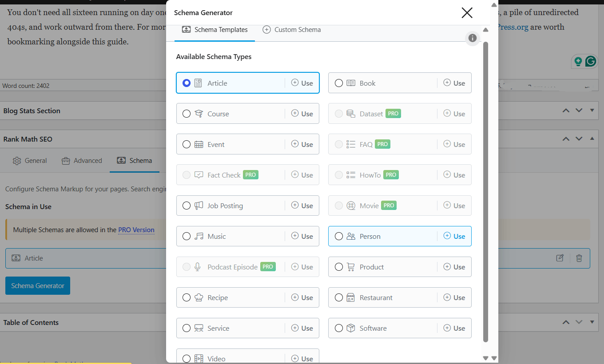Click the modal's inner vertical scrollbar
The height and width of the screenshot is (364, 604).
tap(485, 191)
